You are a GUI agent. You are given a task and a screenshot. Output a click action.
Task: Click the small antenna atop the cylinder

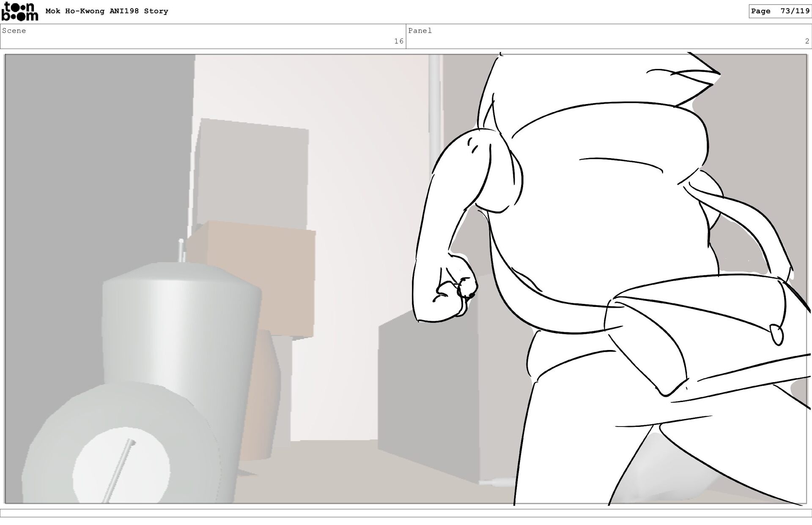(x=181, y=250)
